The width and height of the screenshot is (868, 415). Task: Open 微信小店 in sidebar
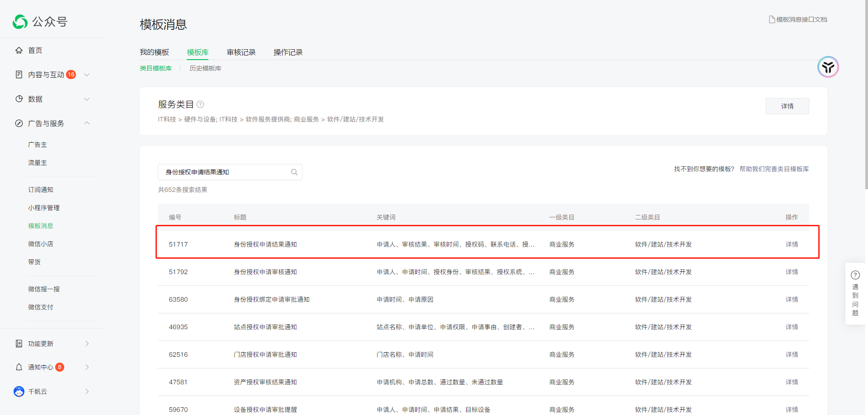tap(41, 244)
